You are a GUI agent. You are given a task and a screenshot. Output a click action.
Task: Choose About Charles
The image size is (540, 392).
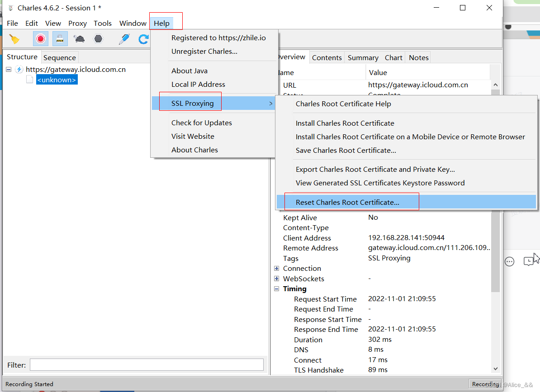194,150
